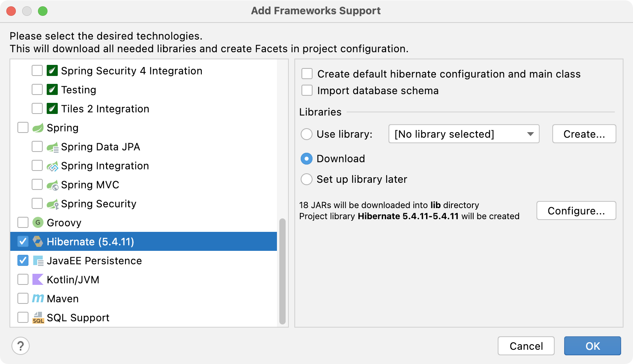The height and width of the screenshot is (364, 633).
Task: Click the Spring leaf icon
Action: pos(38,127)
